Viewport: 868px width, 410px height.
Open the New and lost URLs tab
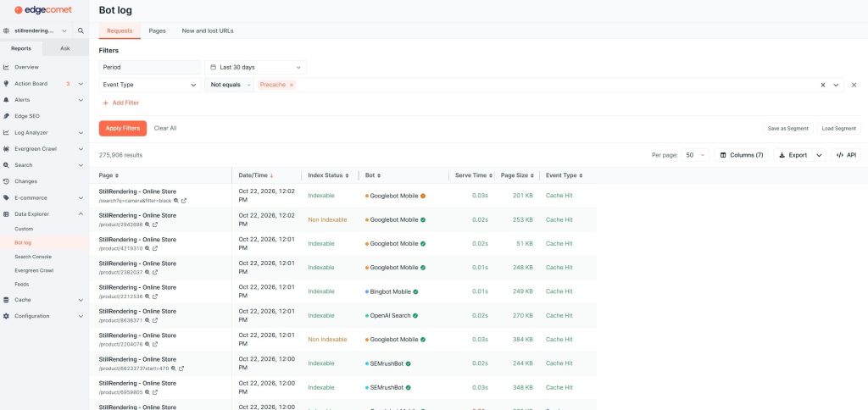(208, 31)
